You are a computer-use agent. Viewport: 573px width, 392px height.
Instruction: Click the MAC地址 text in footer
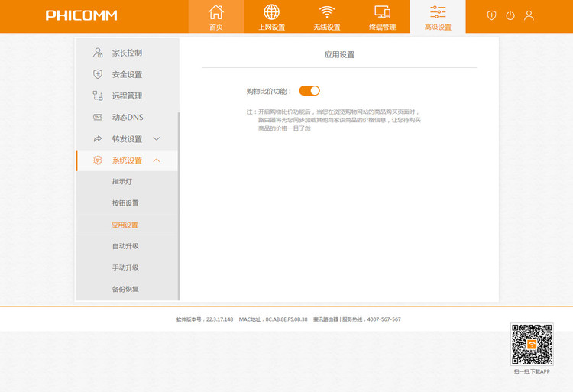[x=273, y=319]
